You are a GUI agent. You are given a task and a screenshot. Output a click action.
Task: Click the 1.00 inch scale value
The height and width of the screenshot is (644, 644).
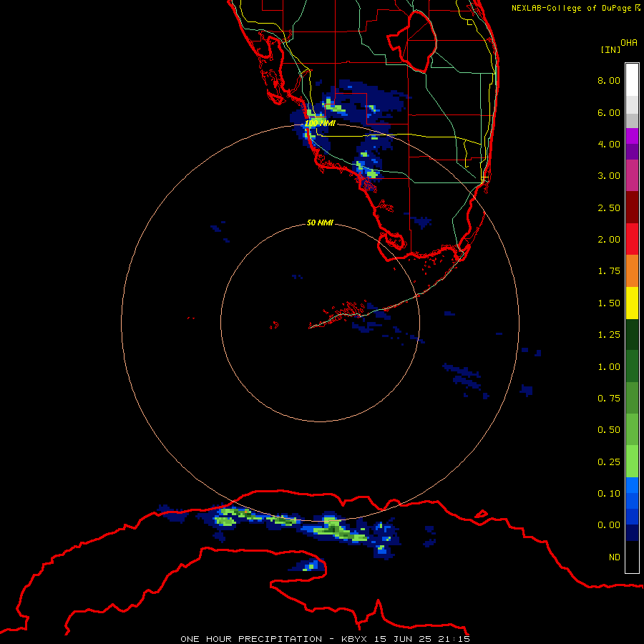click(x=609, y=367)
